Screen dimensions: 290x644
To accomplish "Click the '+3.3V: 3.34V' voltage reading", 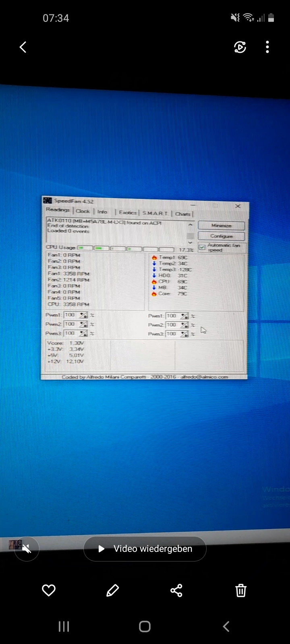I will pos(65,349).
